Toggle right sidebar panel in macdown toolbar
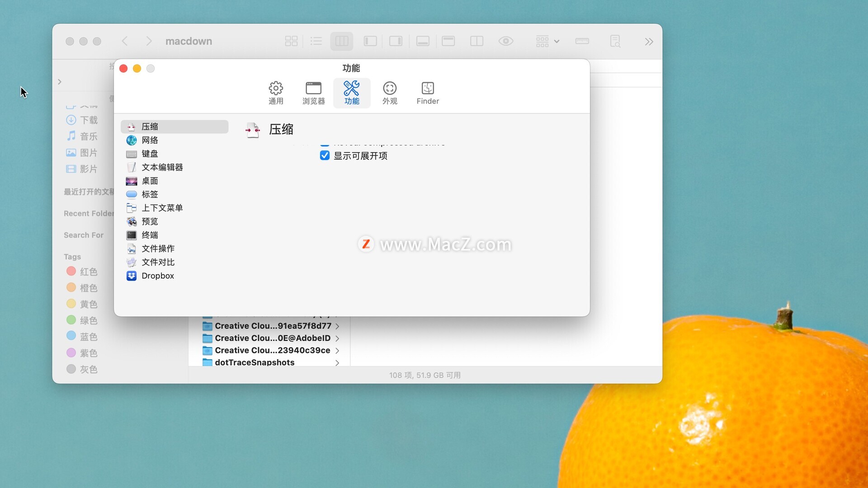The width and height of the screenshot is (868, 488). point(396,41)
